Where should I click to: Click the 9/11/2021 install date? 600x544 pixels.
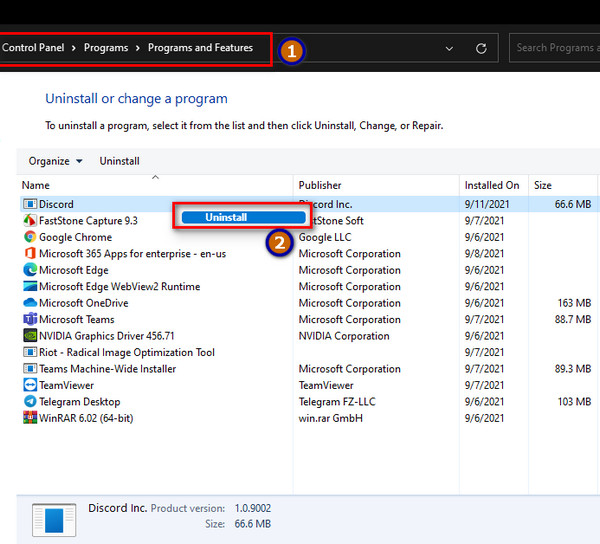[487, 204]
